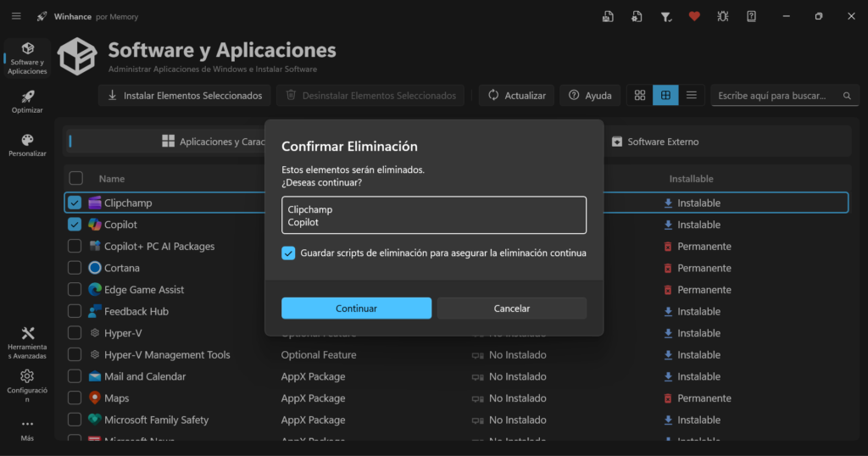Viewport: 868px width, 456px height.
Task: Click Desinstalar Elementos Seleccionados button
Action: pos(370,95)
